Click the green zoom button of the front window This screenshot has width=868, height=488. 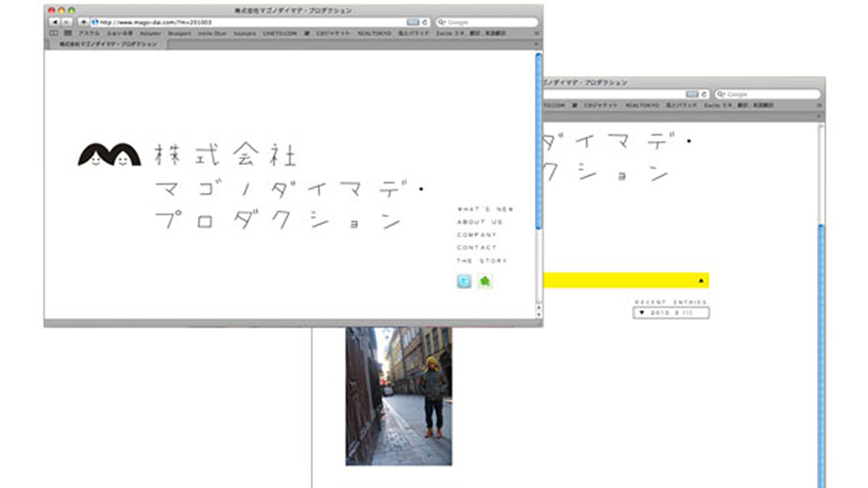click(x=72, y=11)
